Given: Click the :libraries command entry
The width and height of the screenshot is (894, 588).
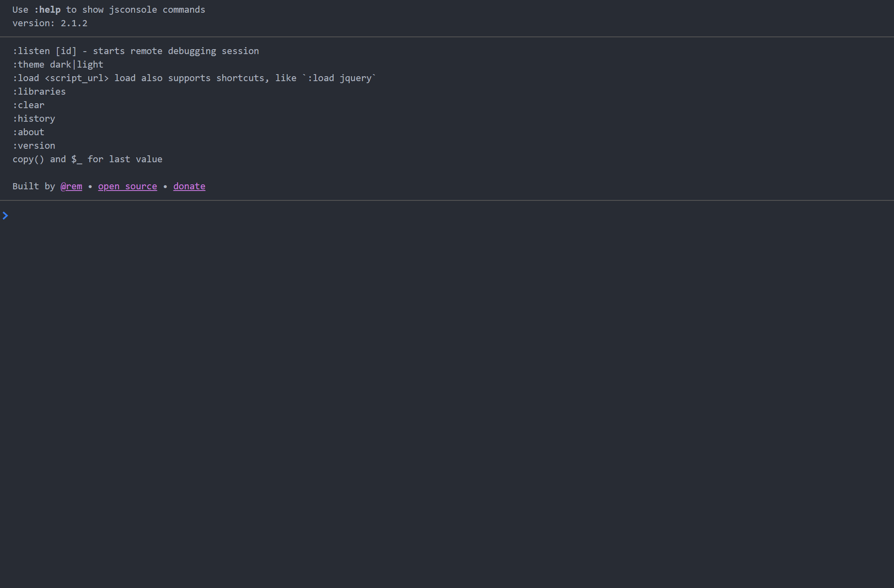Looking at the screenshot, I should click(x=39, y=91).
